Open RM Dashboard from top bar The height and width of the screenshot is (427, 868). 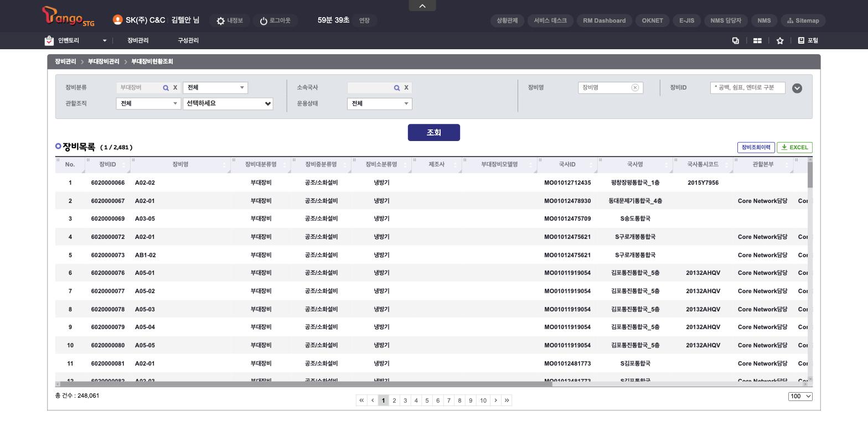coord(604,20)
